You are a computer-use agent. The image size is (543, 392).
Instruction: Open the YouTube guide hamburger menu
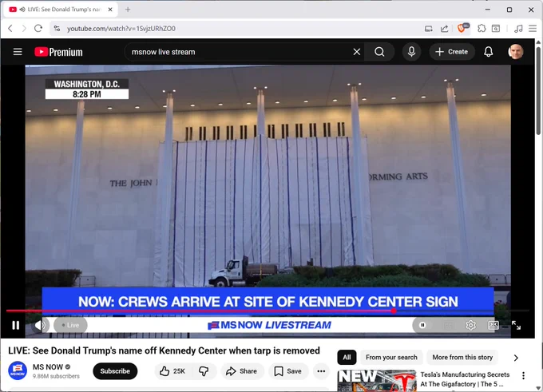[x=18, y=52]
